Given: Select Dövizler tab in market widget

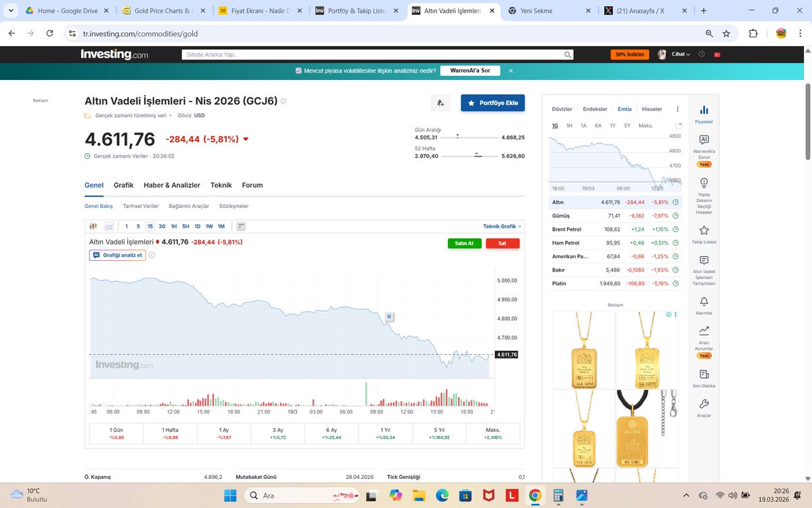Looking at the screenshot, I should click(x=562, y=109).
